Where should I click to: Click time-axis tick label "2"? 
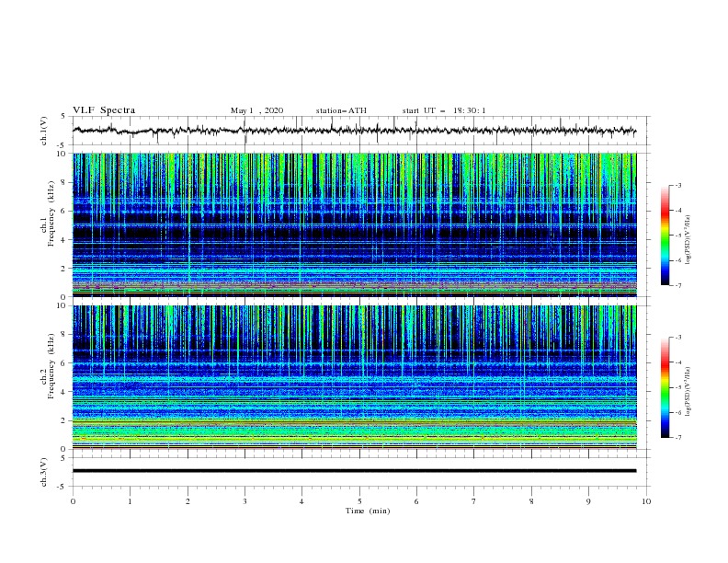[188, 501]
